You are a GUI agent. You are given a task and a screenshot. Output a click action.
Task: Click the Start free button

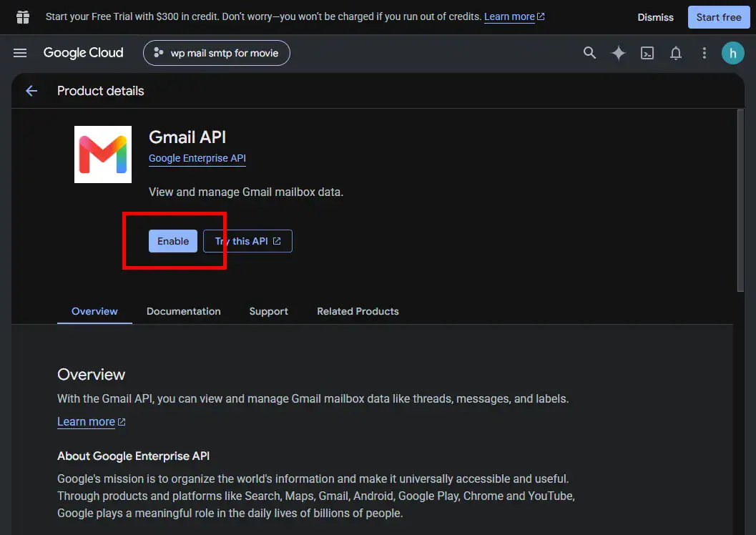point(718,17)
